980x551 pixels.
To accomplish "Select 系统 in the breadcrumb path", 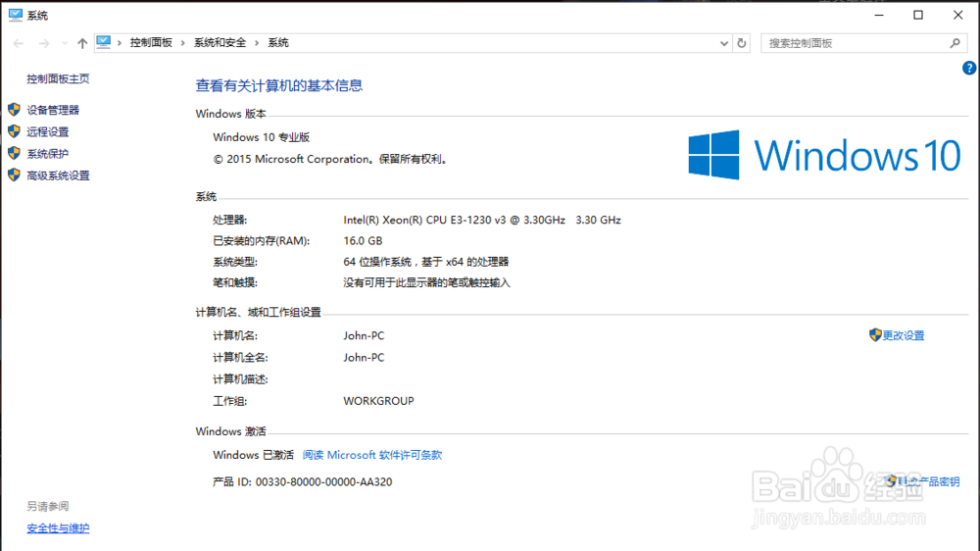I will coord(278,42).
